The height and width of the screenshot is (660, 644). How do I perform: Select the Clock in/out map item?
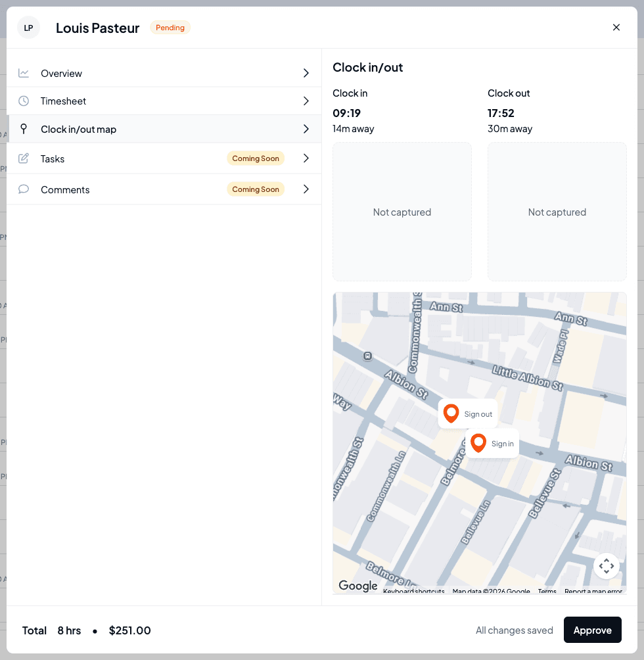click(164, 129)
